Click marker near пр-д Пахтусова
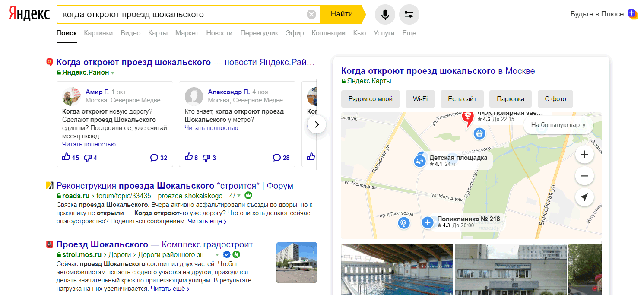 (x=403, y=222)
